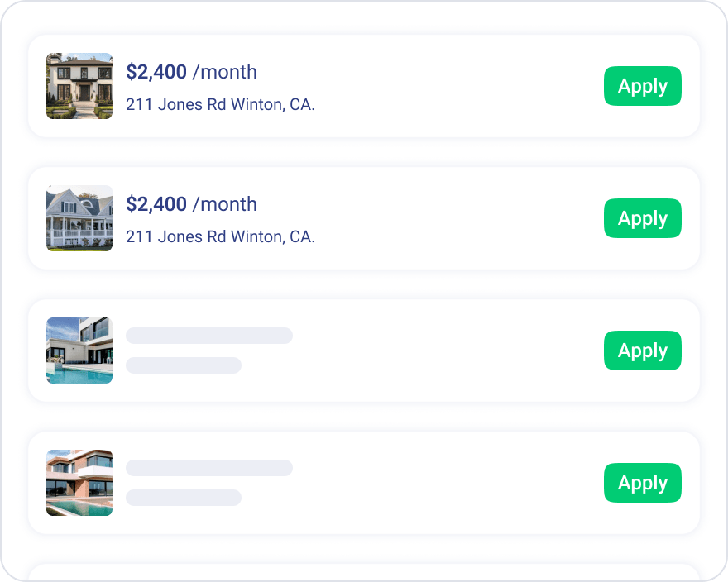Screen dimensions: 728x582
Task: View the white modern pool house photo
Action: (x=79, y=351)
